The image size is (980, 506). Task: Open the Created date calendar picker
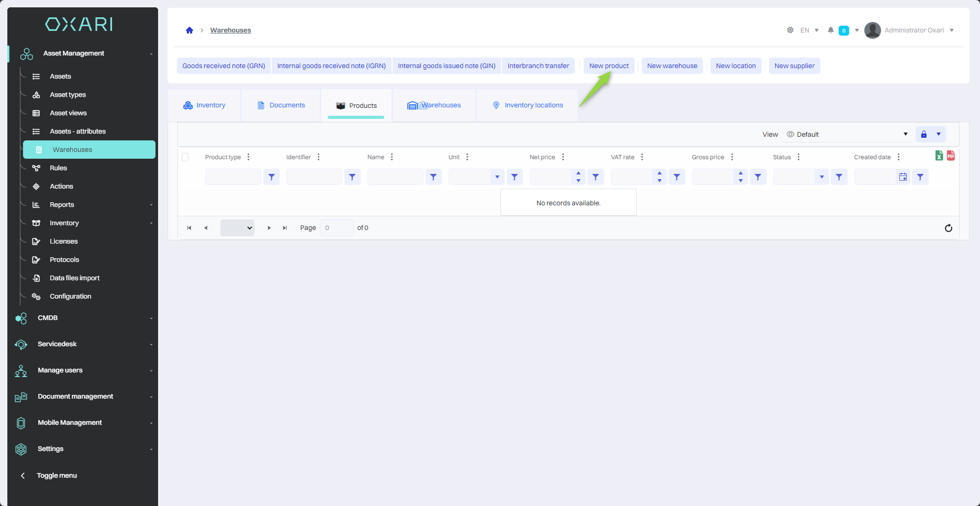click(x=903, y=177)
